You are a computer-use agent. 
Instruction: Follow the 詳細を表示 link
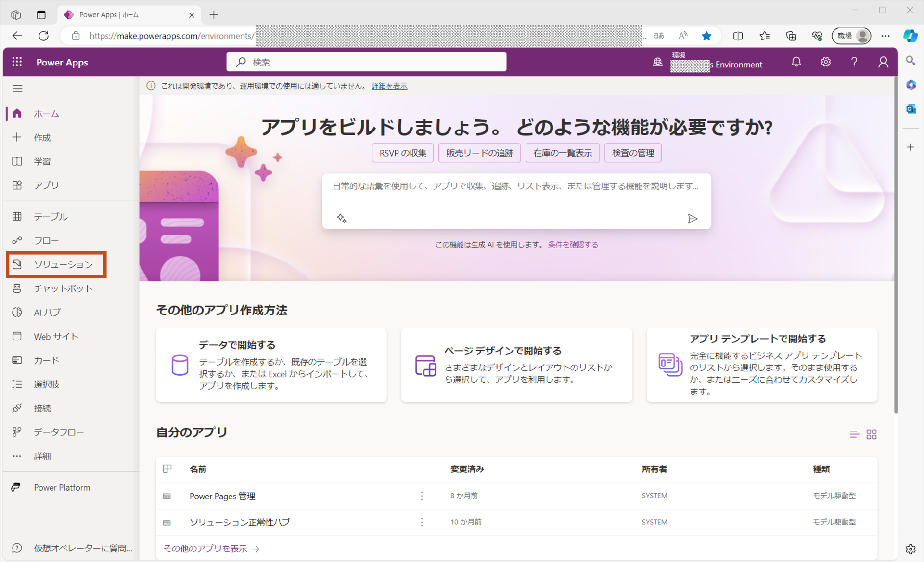coord(389,86)
